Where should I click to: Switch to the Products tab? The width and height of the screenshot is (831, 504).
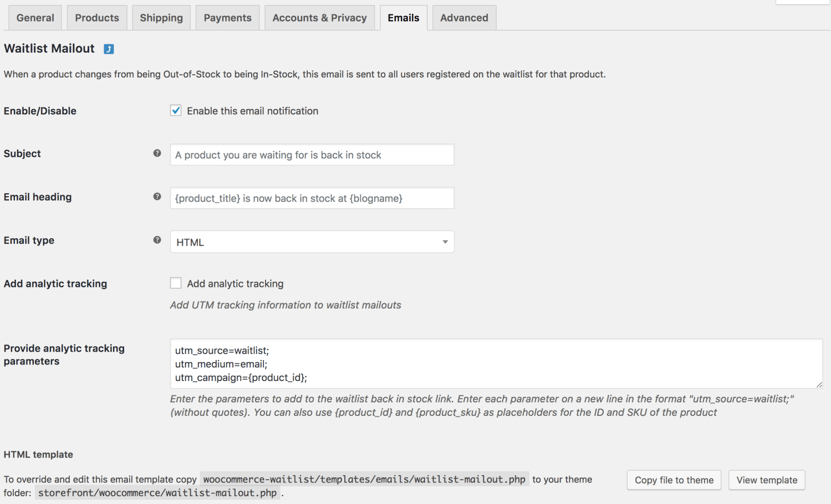pyautogui.click(x=96, y=17)
